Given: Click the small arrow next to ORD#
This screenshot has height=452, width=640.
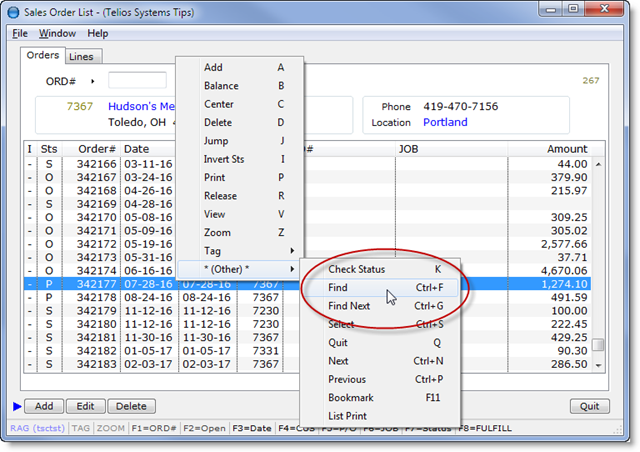Looking at the screenshot, I should click(93, 80).
